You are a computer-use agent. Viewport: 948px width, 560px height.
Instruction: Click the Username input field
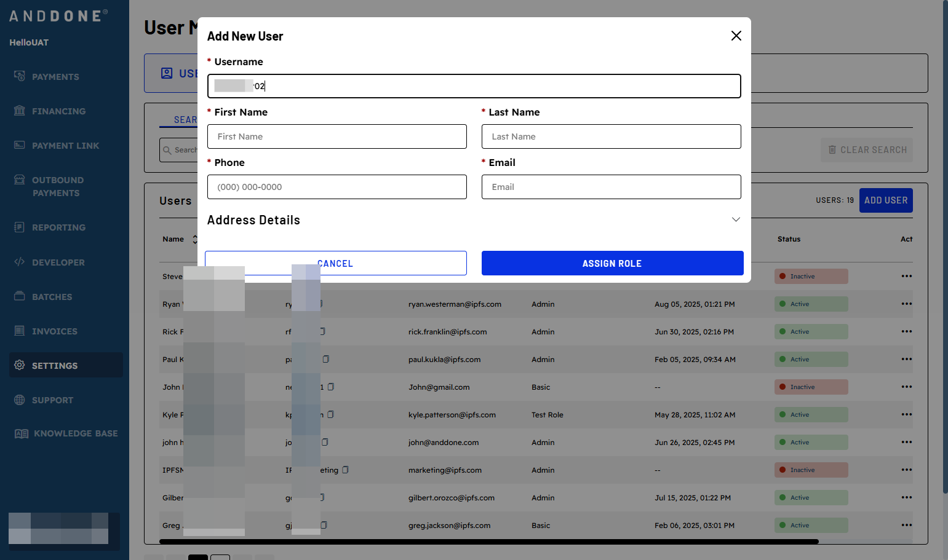click(x=474, y=86)
